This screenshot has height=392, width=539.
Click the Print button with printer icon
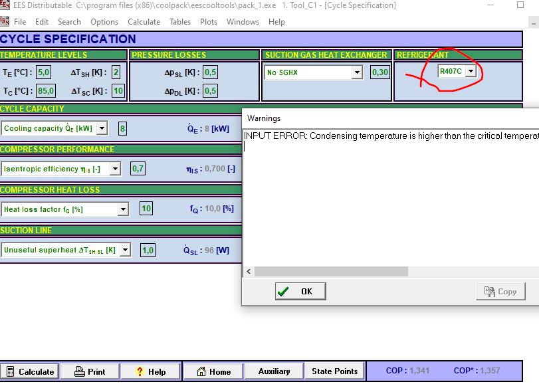tap(89, 371)
